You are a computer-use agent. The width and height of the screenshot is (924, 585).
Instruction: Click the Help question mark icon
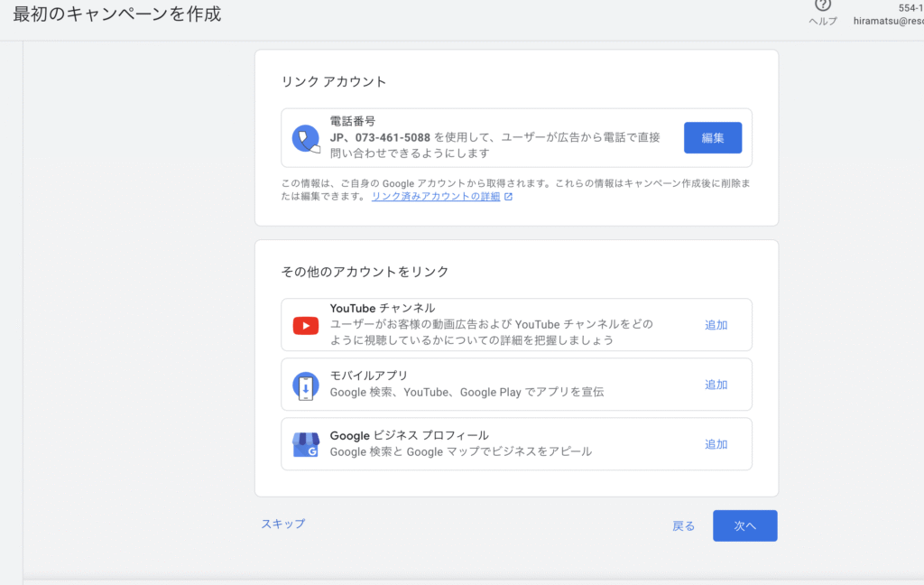coord(822,5)
